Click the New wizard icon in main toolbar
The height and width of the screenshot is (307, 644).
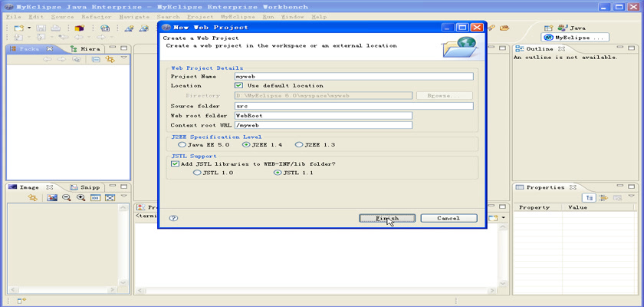pyautogui.click(x=18, y=28)
